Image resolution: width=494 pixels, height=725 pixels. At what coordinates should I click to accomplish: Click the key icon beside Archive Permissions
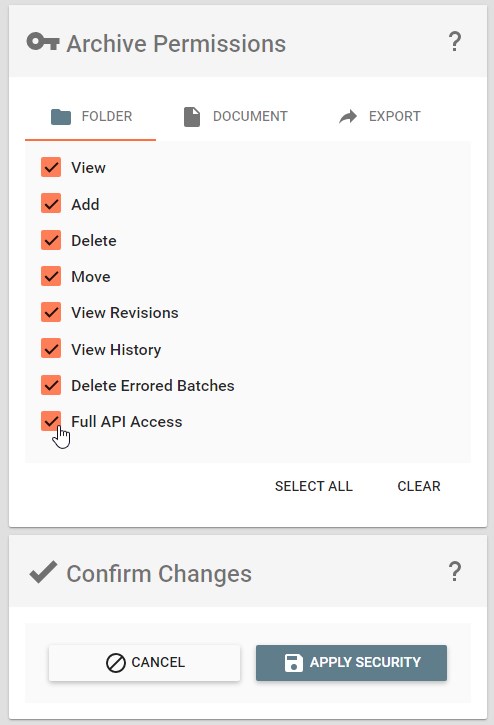(43, 42)
